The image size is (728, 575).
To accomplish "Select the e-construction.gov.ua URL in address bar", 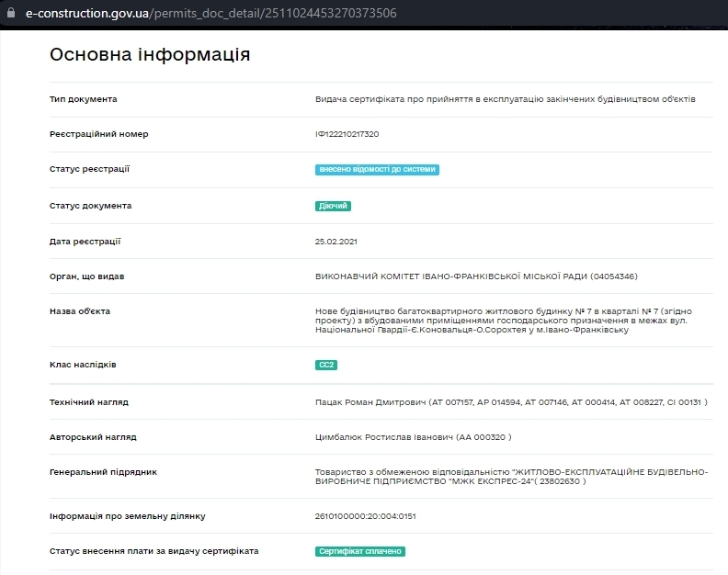I will coord(210,13).
